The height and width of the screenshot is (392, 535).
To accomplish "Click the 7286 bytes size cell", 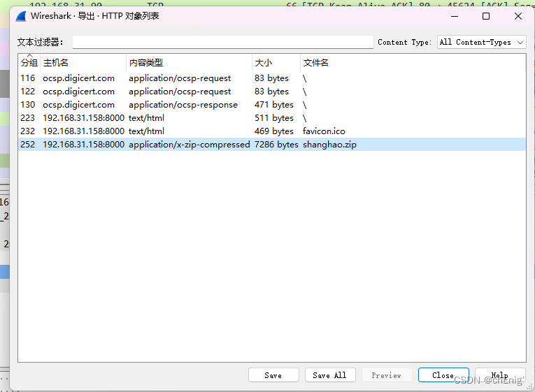I will [276, 145].
